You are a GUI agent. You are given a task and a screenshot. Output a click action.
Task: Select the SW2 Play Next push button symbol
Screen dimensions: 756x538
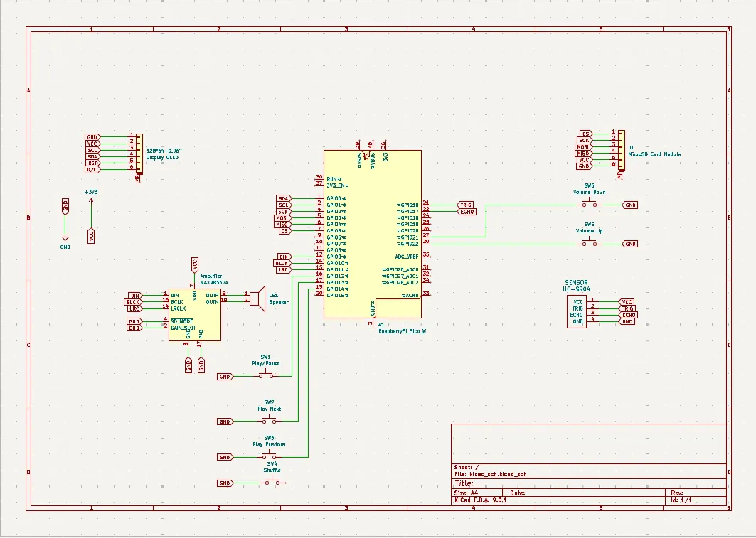(x=269, y=420)
